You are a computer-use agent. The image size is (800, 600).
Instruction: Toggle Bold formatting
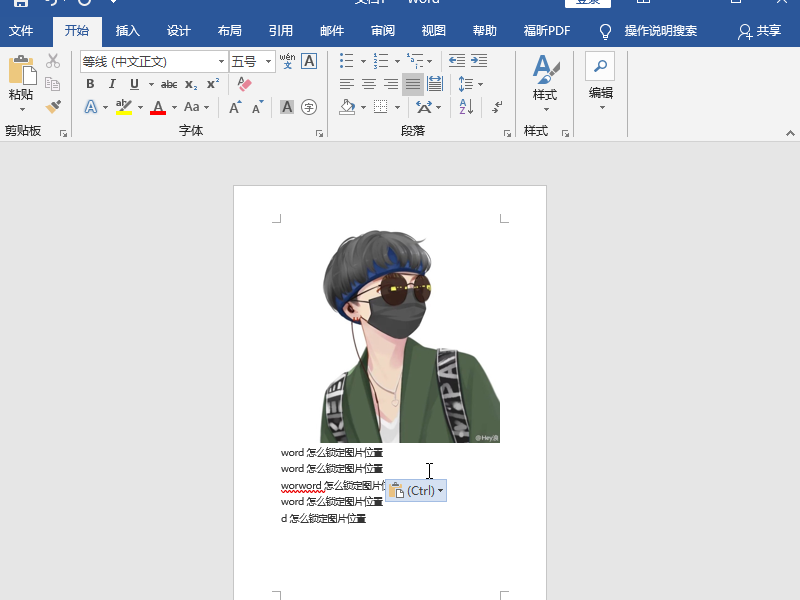pyautogui.click(x=90, y=85)
